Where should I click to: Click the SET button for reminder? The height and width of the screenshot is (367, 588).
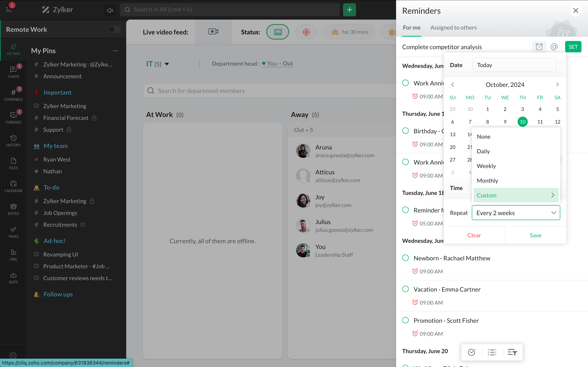(x=573, y=46)
